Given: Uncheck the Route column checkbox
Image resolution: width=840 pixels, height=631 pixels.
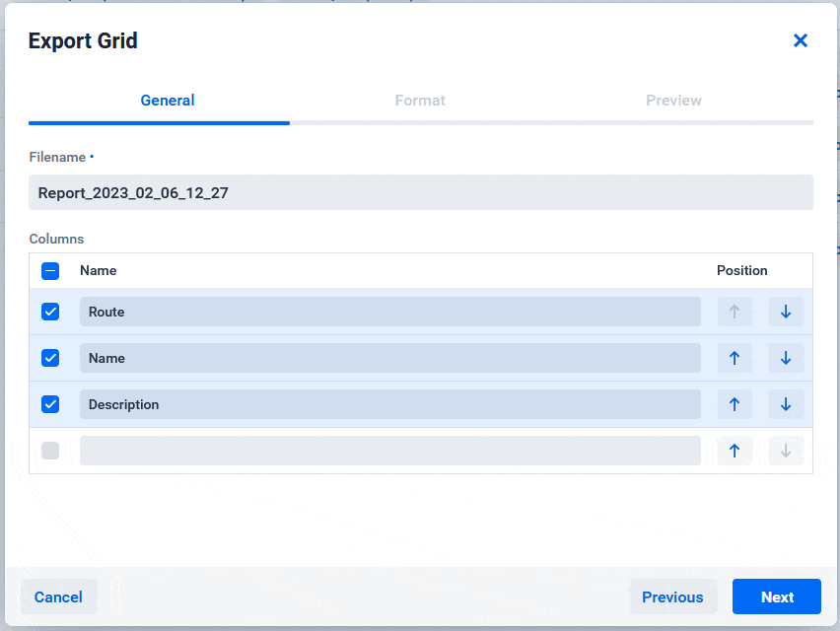Looking at the screenshot, I should [x=50, y=312].
